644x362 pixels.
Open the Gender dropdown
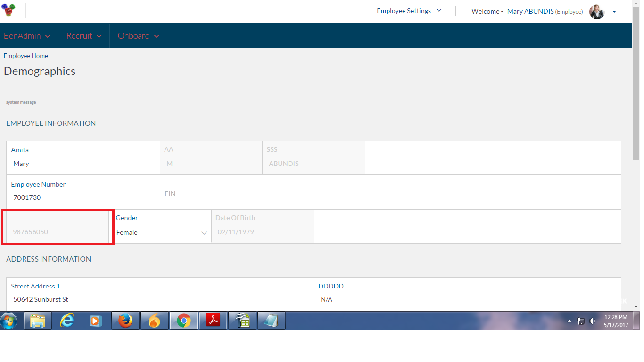tap(162, 232)
